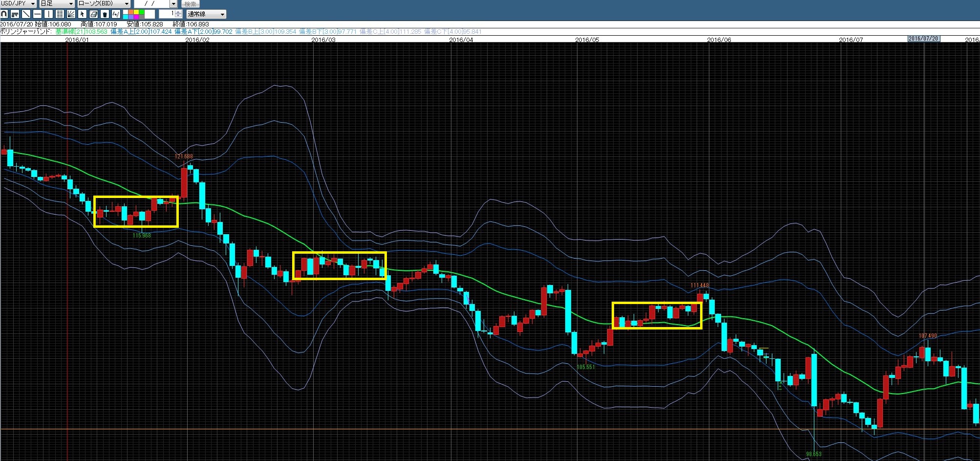Click the 検索 search button
Screen dimensions: 980x461
(191, 4)
